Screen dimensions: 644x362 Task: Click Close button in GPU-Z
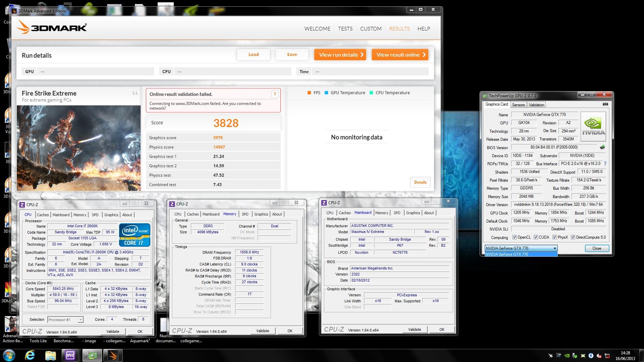click(597, 248)
